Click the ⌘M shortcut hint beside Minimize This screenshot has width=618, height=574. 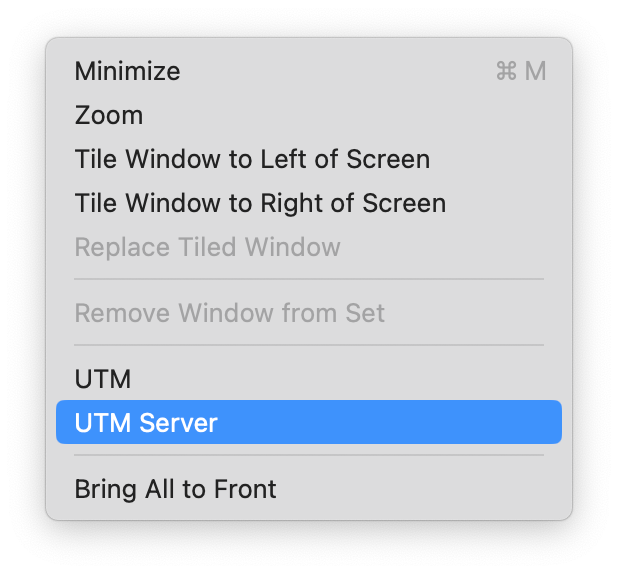click(521, 72)
